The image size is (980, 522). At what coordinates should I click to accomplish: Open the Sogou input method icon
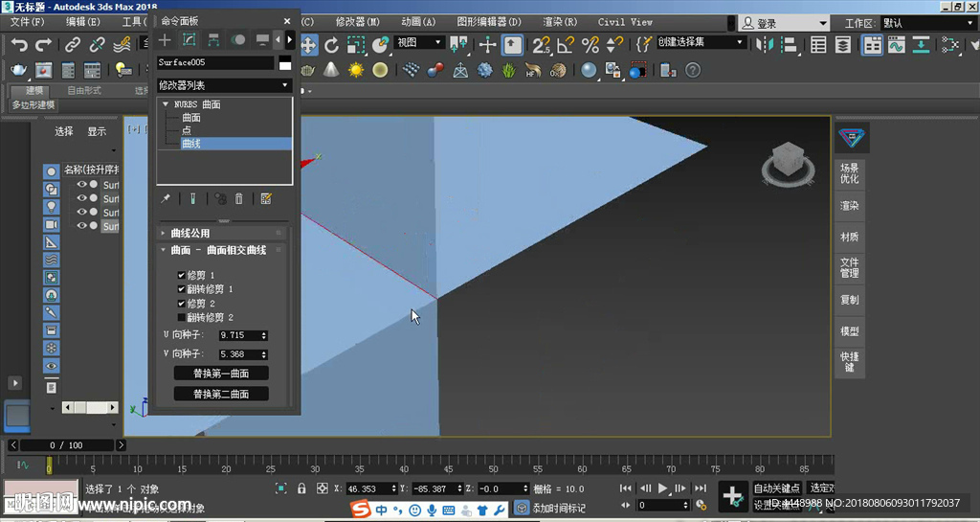pyautogui.click(x=361, y=510)
